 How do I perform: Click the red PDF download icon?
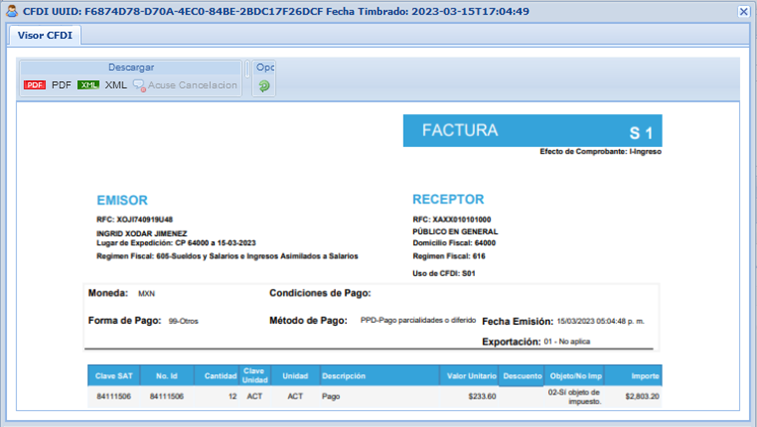pos(35,86)
